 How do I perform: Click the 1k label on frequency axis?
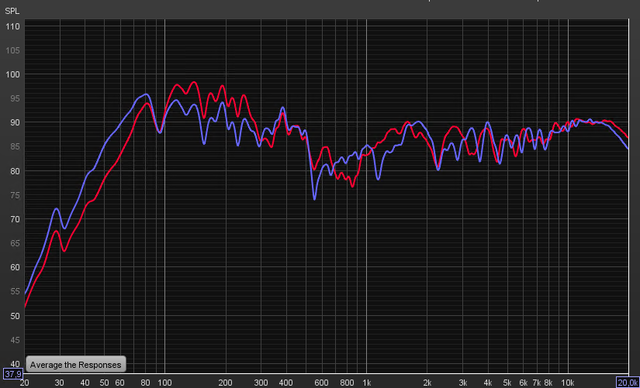coord(366,383)
